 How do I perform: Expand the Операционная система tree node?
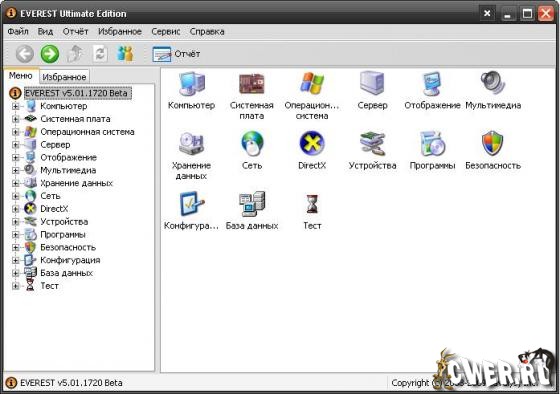pos(15,132)
